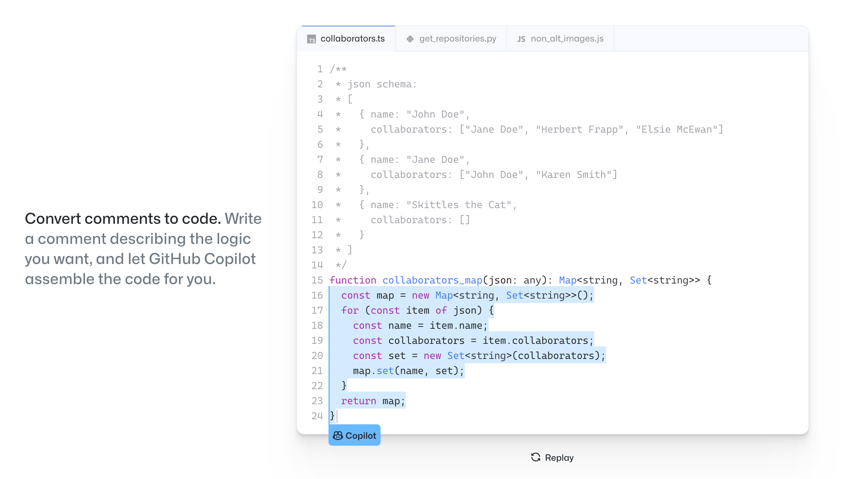Screen dimensions: 868x479
Task: Click the 'json schema:' comment line
Action: tap(377, 84)
